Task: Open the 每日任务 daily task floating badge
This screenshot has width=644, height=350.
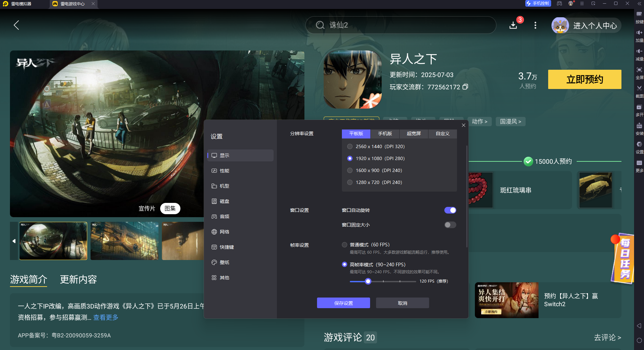Action: pyautogui.click(x=622, y=259)
